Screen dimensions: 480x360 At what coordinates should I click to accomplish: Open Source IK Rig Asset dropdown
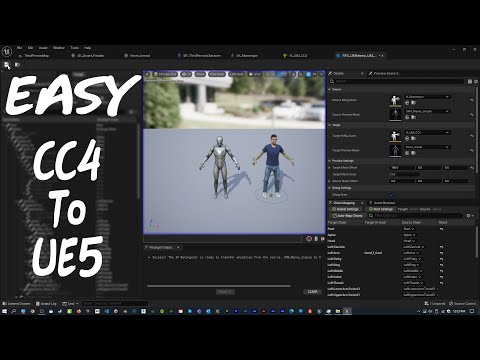(427, 97)
